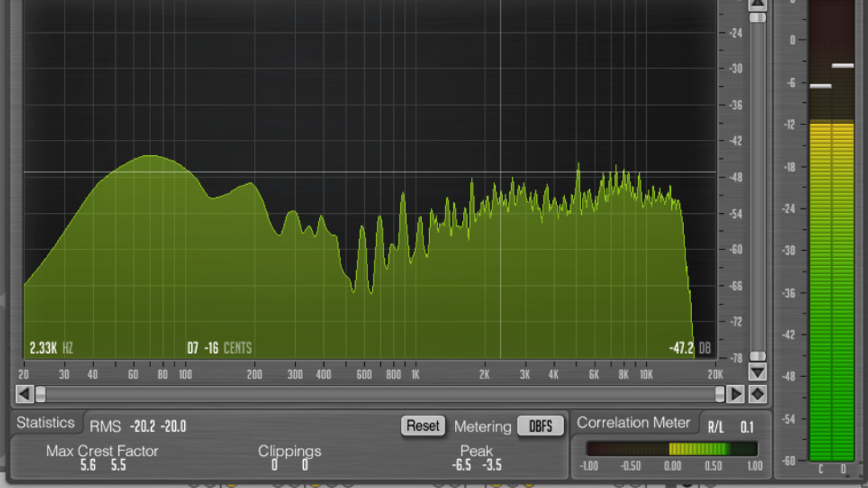This screenshot has height=488, width=868.
Task: Click the vertical scroll up arrow
Action: [757, 3]
